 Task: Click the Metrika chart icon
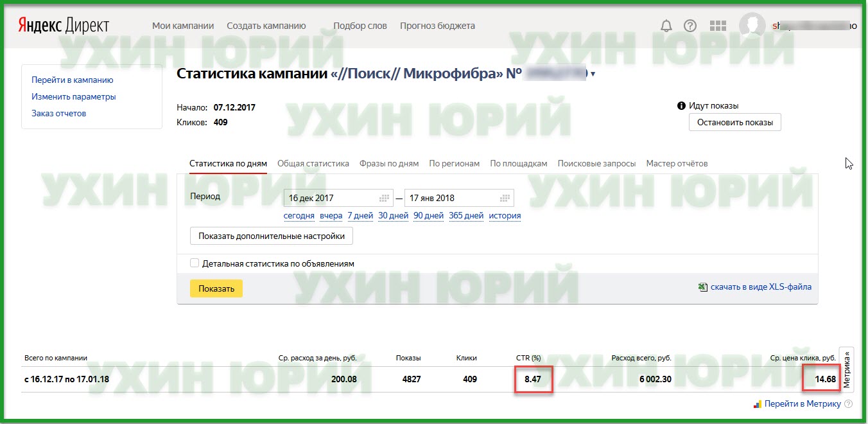click(x=758, y=404)
